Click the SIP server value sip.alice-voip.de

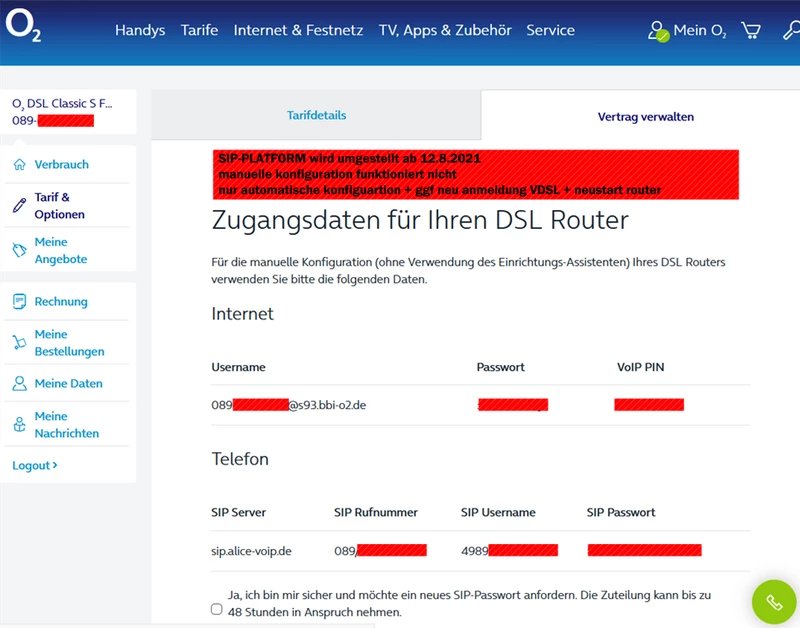(x=251, y=551)
